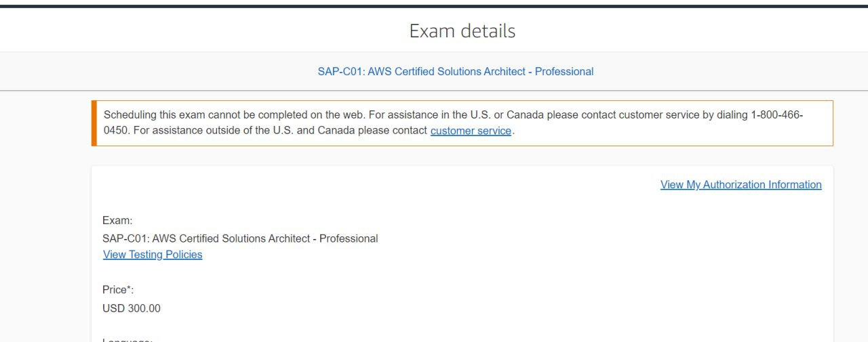
Task: Click the 'Exam:' field label
Action: (x=117, y=221)
